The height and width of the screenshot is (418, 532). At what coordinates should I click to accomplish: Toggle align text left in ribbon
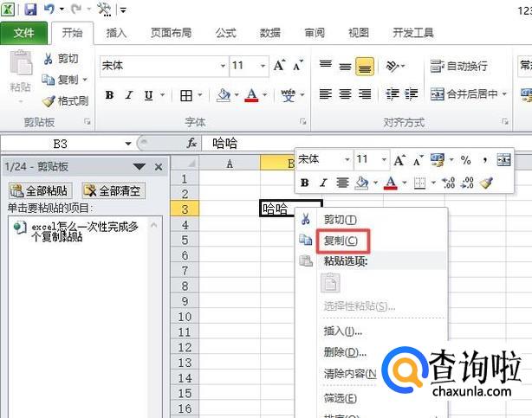pyautogui.click(x=326, y=94)
